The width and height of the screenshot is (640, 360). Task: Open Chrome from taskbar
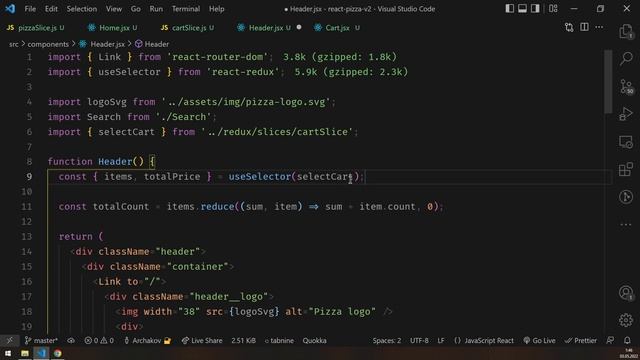(x=58, y=353)
